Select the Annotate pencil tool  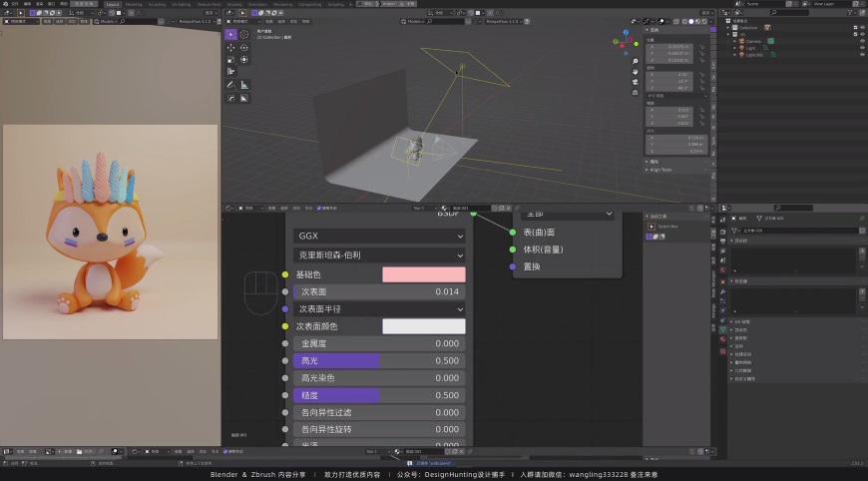pos(230,85)
